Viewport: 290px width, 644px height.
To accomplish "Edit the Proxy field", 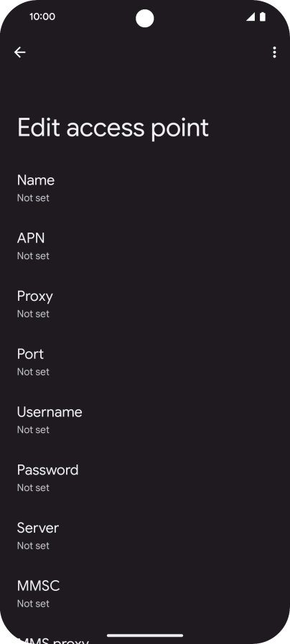I will 145,304.
